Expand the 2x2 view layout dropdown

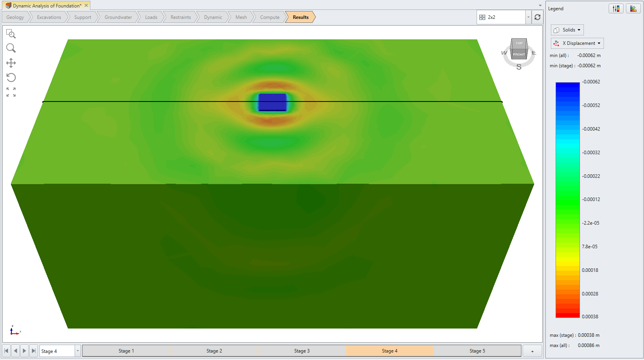coord(528,17)
